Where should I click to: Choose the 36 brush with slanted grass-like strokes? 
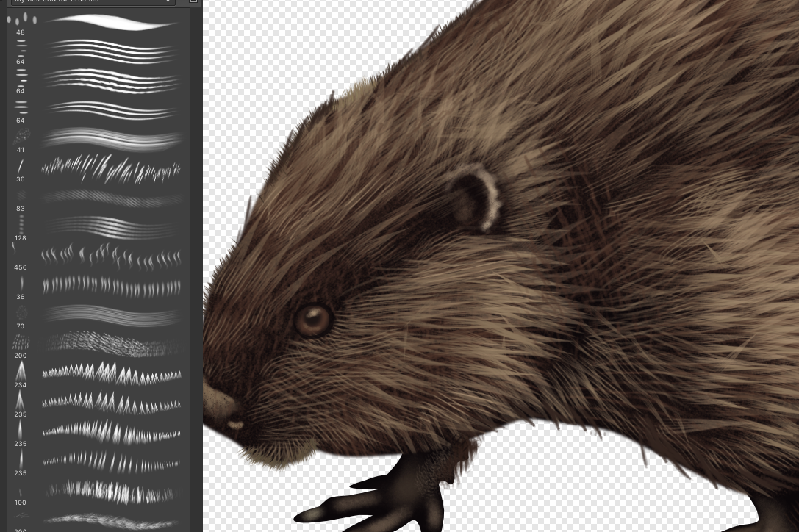pyautogui.click(x=110, y=168)
